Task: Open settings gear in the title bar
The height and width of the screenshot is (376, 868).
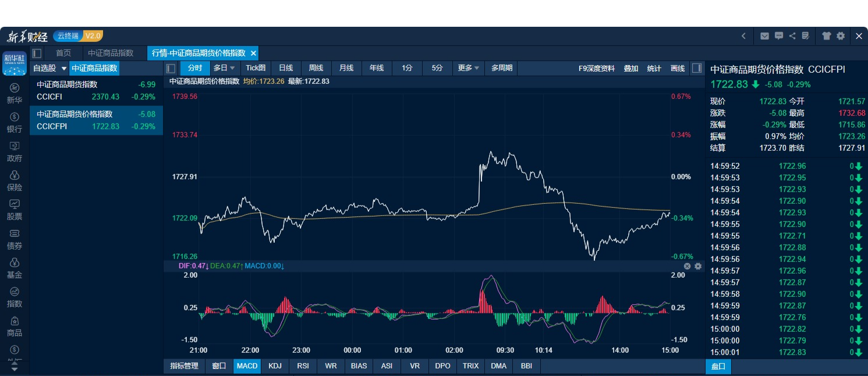Action: point(841,36)
